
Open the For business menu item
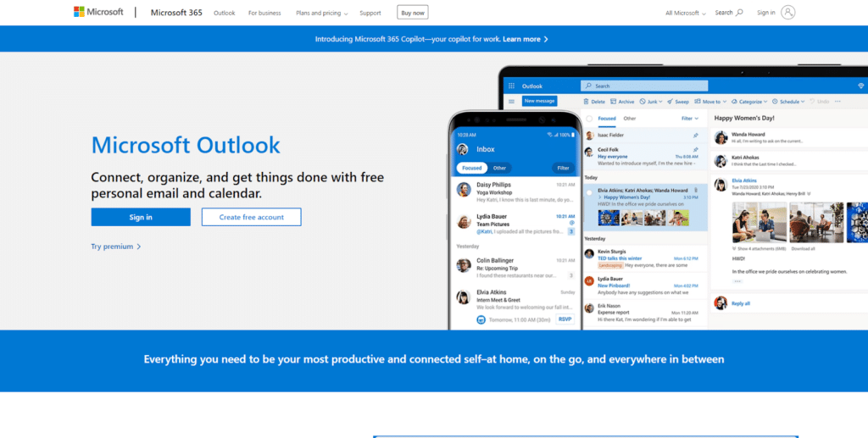click(264, 14)
